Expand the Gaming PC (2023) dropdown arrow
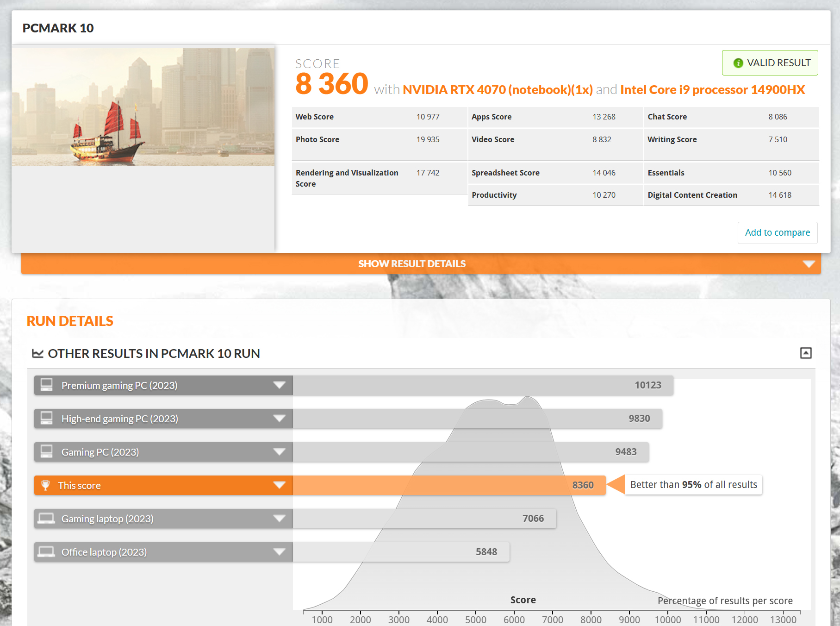The height and width of the screenshot is (626, 840). pos(279,452)
